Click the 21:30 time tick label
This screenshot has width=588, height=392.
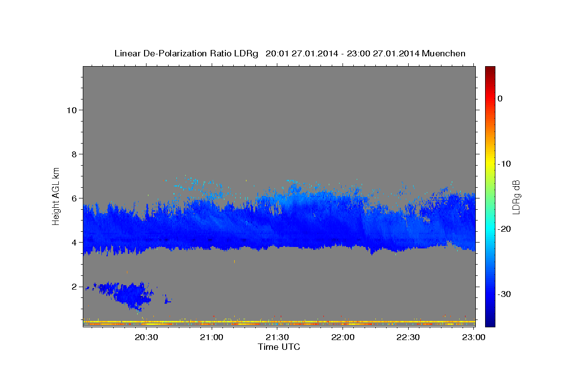(x=277, y=338)
